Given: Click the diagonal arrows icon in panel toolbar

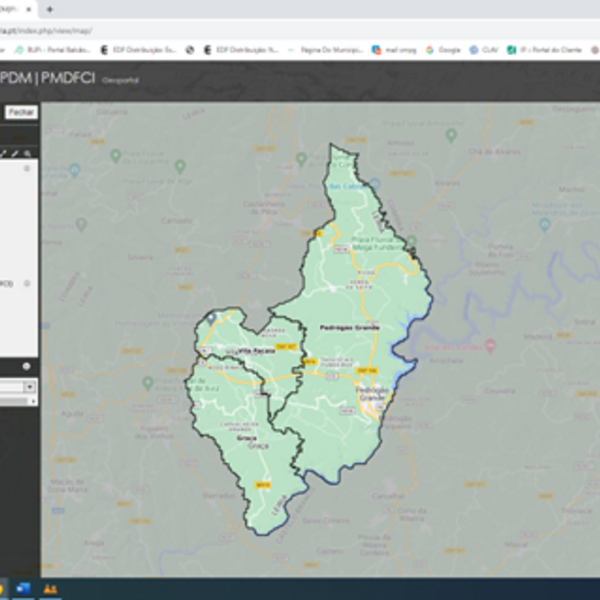Looking at the screenshot, I should 4,153.
